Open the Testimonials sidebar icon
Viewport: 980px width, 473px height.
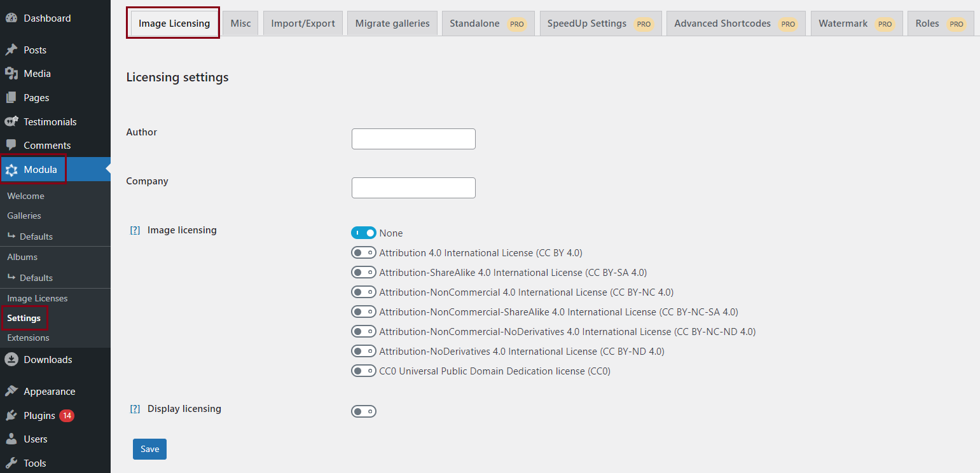pos(11,121)
